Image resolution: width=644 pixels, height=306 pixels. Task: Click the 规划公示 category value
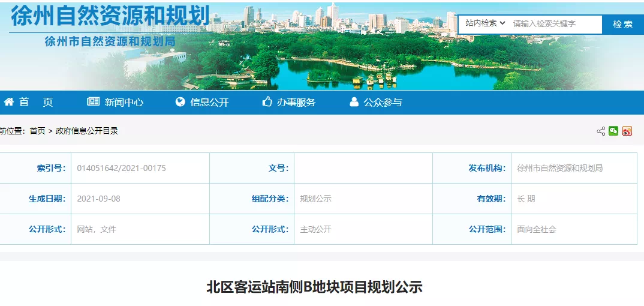(x=315, y=199)
